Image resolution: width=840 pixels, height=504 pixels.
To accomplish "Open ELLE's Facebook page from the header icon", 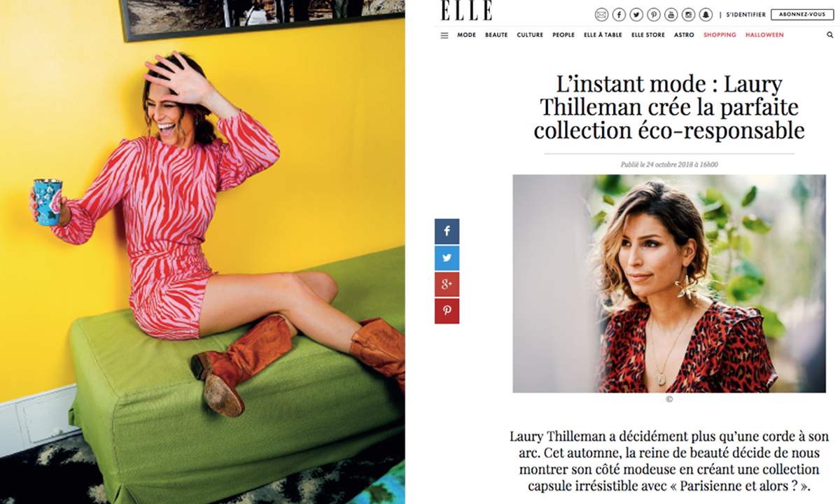I will (619, 15).
